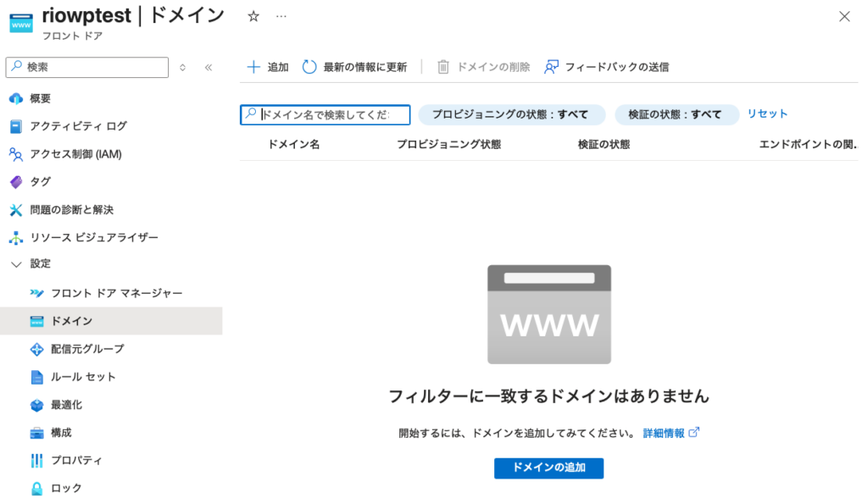Click the 追加 toolbar button
This screenshot has height=504, width=868.
tap(268, 67)
